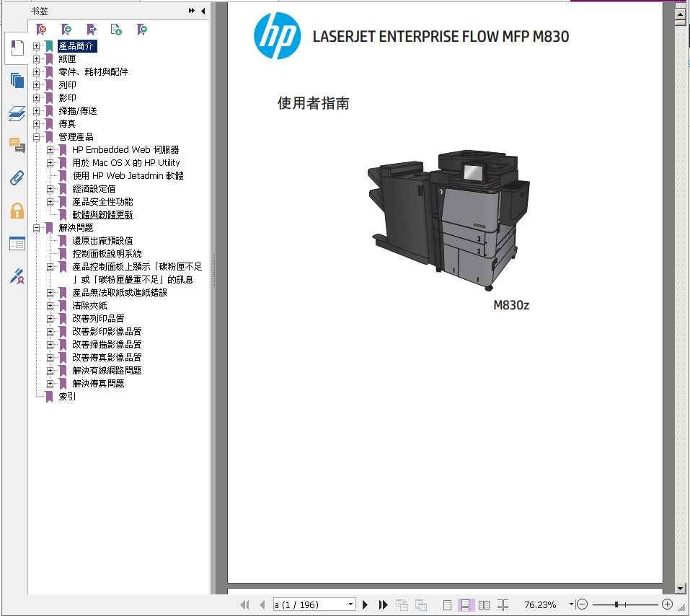The height and width of the screenshot is (616, 690).
Task: Open the 產品安全性功能 bookmark
Action: point(102,202)
